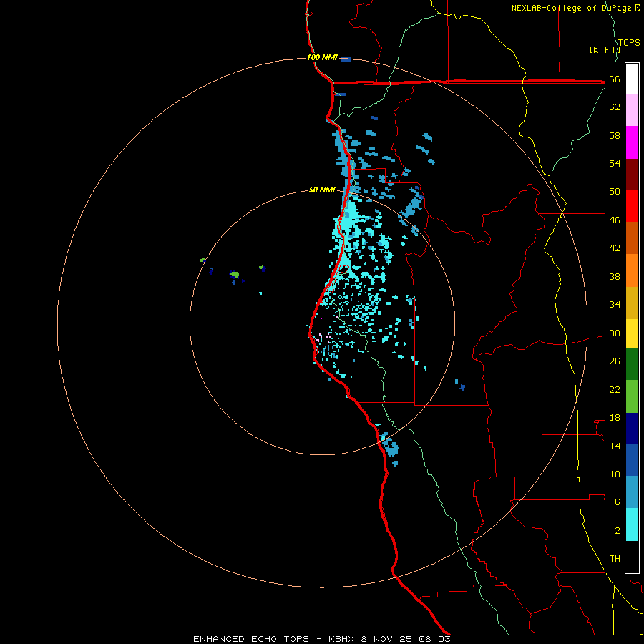The width and height of the screenshot is (644, 644).
Task: Click the "10" legend value
Action: (x=615, y=474)
